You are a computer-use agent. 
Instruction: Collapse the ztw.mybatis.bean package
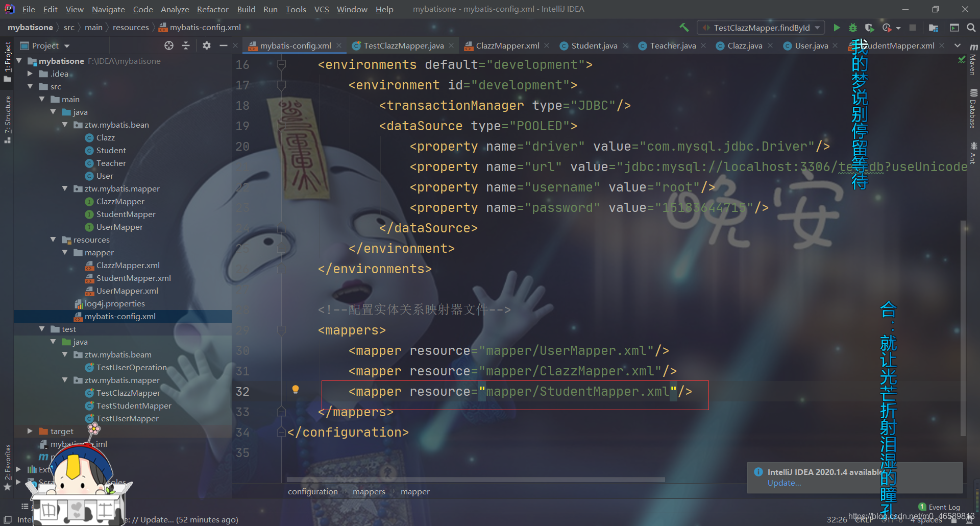(65, 125)
